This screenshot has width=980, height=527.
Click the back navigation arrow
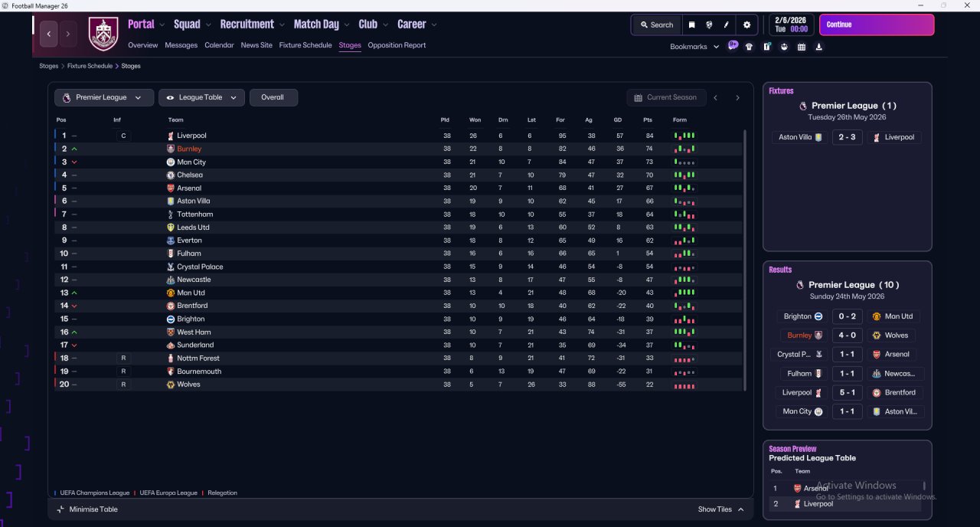point(50,34)
